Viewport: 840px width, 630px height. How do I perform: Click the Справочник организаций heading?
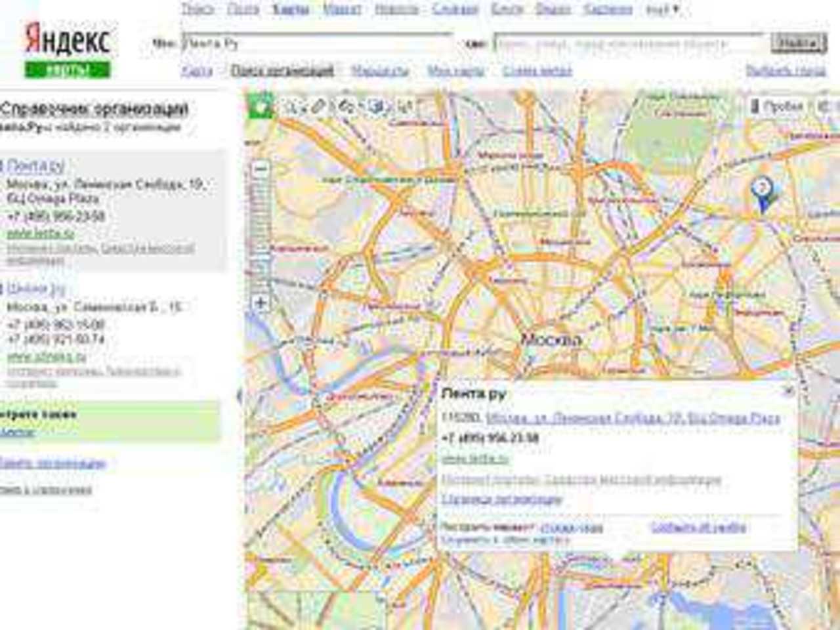pos(94,108)
